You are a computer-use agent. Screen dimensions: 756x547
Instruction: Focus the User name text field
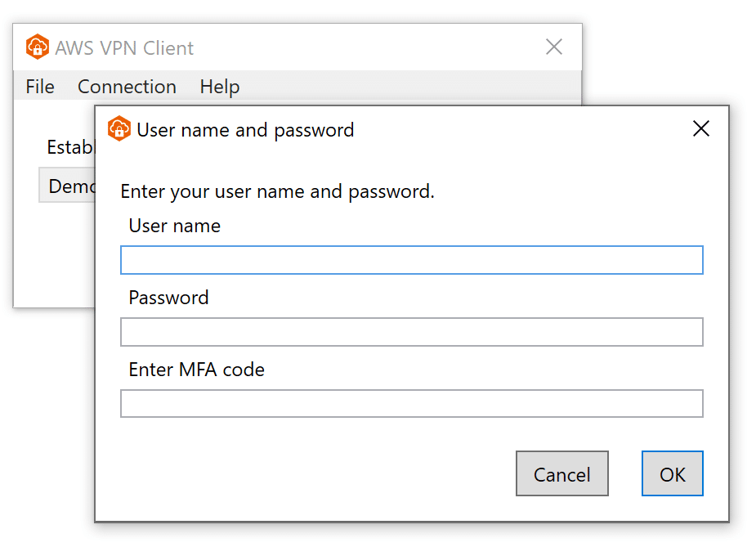(411, 260)
